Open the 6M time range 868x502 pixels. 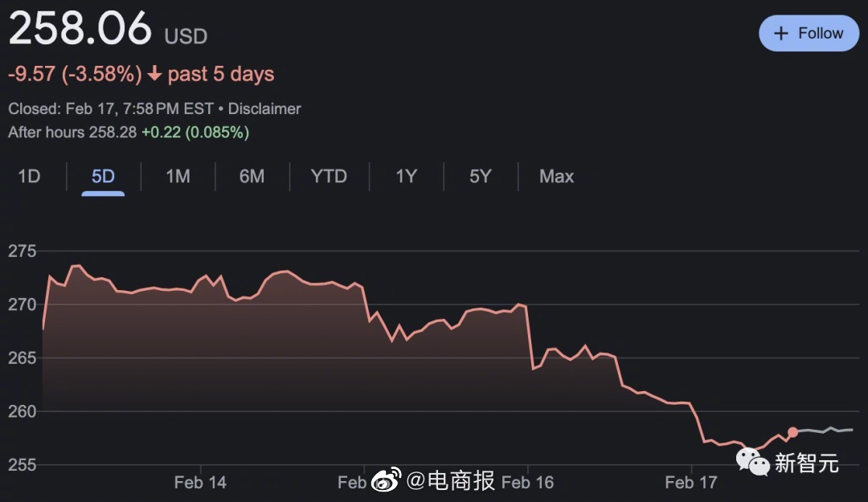[252, 177]
